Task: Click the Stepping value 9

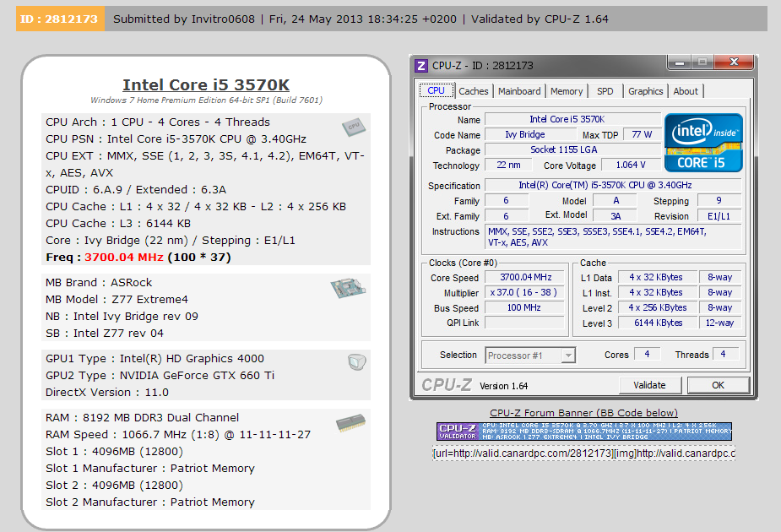Action: 719,200
